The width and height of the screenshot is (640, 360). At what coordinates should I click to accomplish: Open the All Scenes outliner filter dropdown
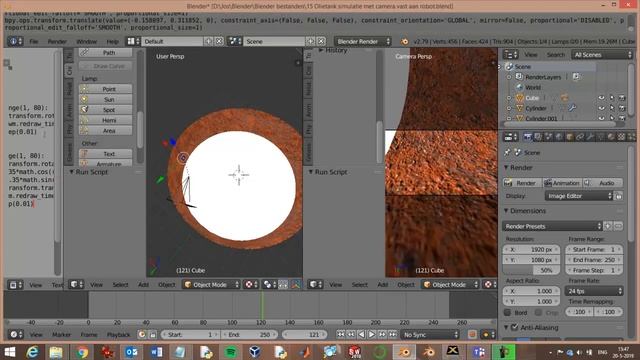(x=602, y=55)
